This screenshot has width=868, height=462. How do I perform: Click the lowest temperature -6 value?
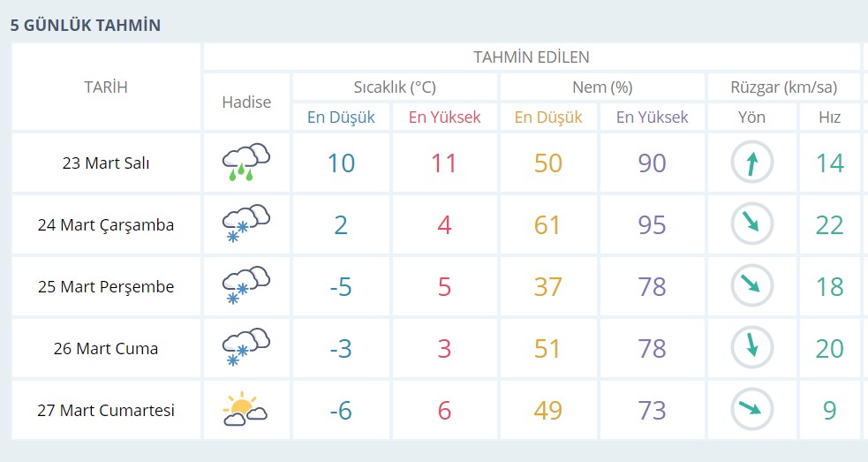click(x=341, y=411)
